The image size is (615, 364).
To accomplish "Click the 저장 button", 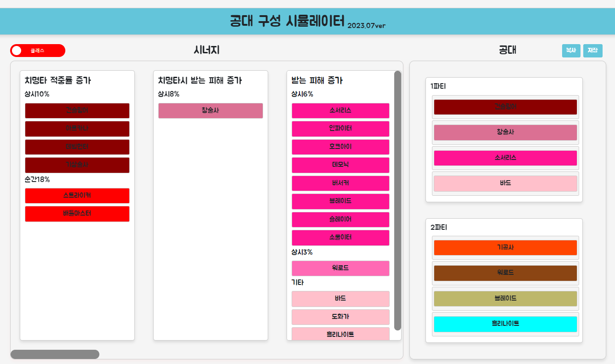I will (x=592, y=51).
